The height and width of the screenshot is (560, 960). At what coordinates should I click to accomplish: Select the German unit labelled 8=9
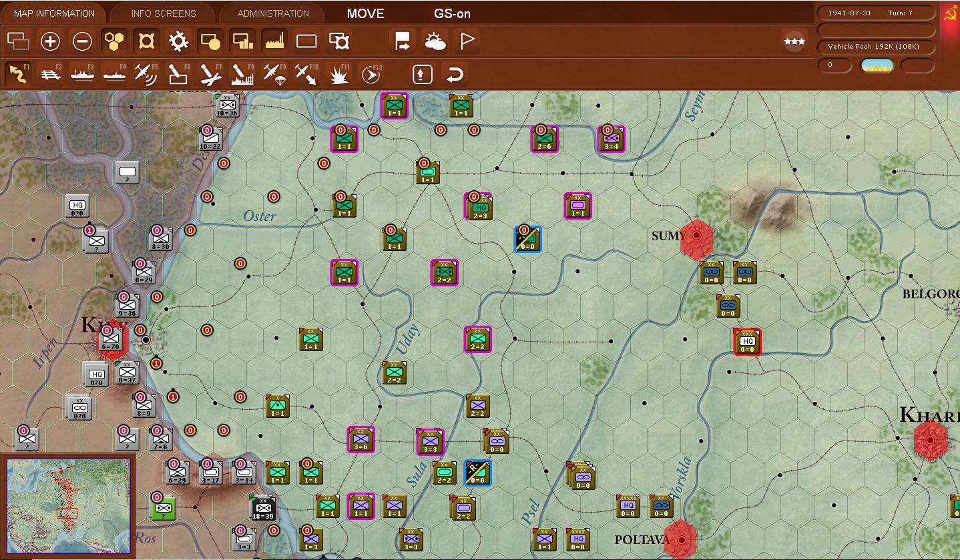144,406
